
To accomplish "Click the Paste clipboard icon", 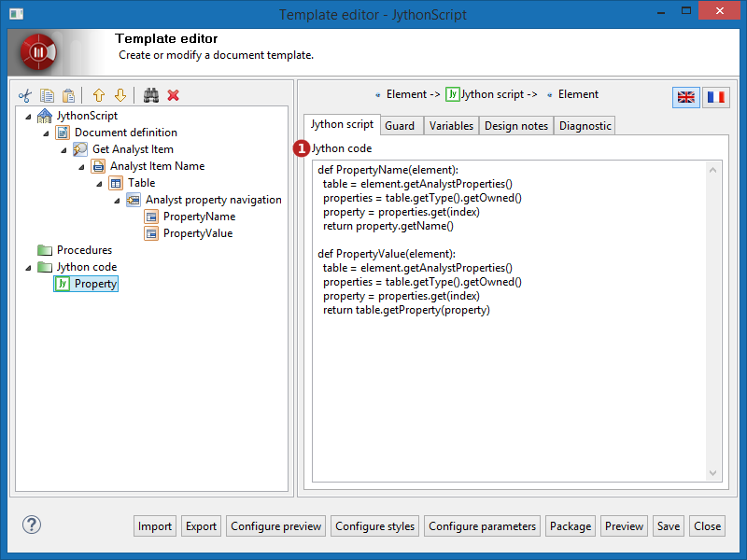I will click(68, 96).
